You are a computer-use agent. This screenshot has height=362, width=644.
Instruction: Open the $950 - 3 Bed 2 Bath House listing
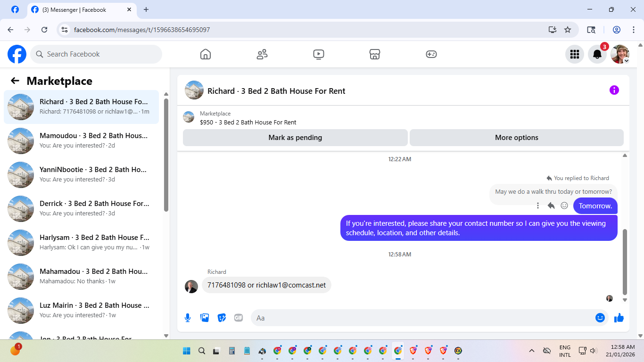coord(248,122)
